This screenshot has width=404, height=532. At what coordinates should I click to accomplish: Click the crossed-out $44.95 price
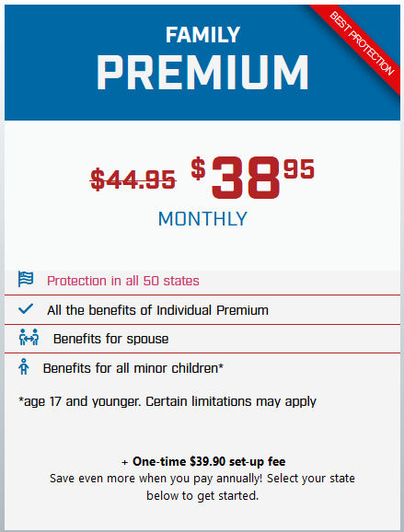click(133, 179)
